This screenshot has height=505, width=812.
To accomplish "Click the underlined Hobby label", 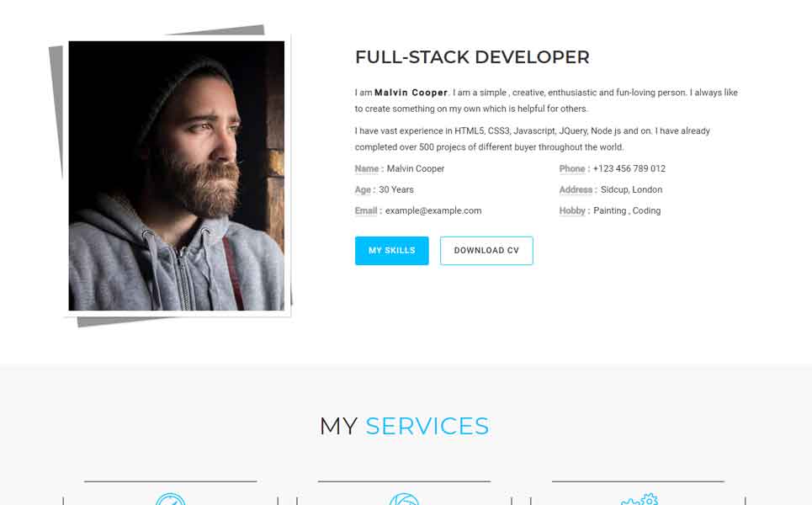I will pos(572,210).
